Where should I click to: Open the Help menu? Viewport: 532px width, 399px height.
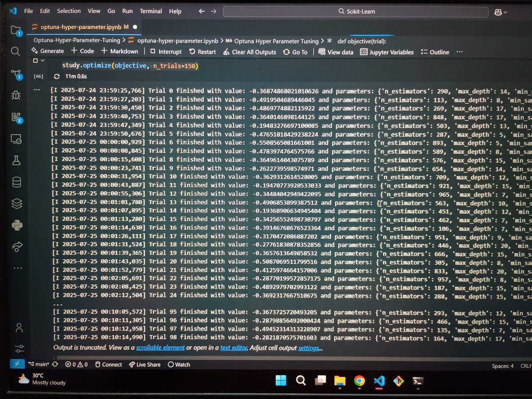pos(175,11)
